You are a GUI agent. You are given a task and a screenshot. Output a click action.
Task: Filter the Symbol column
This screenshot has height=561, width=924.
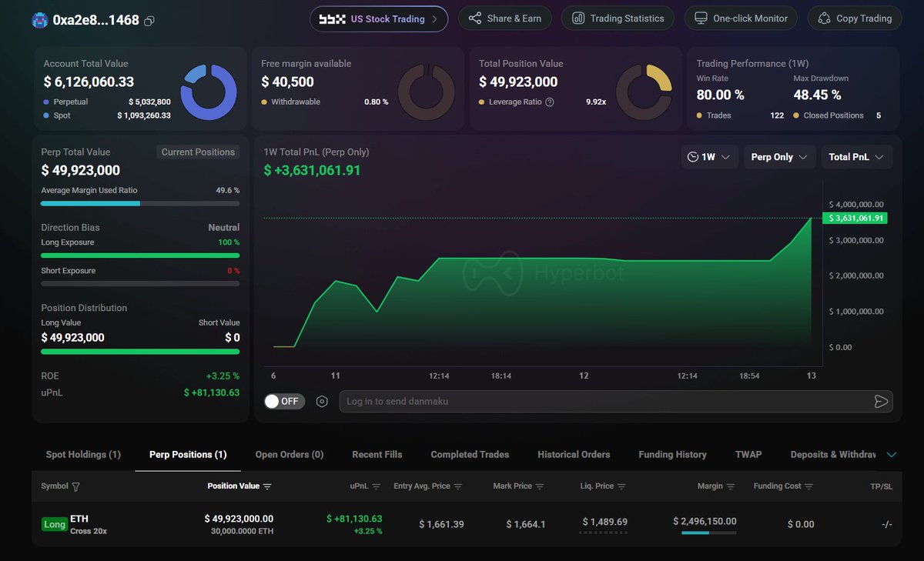[x=75, y=486]
